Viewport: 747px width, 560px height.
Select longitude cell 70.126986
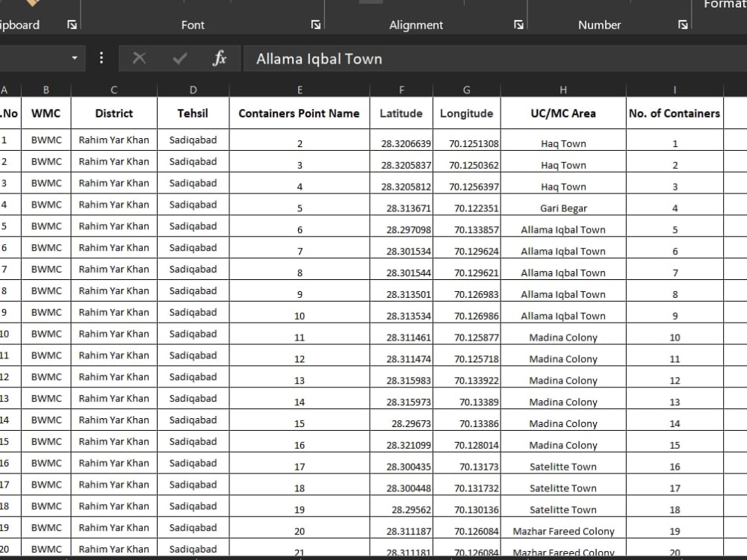point(467,312)
